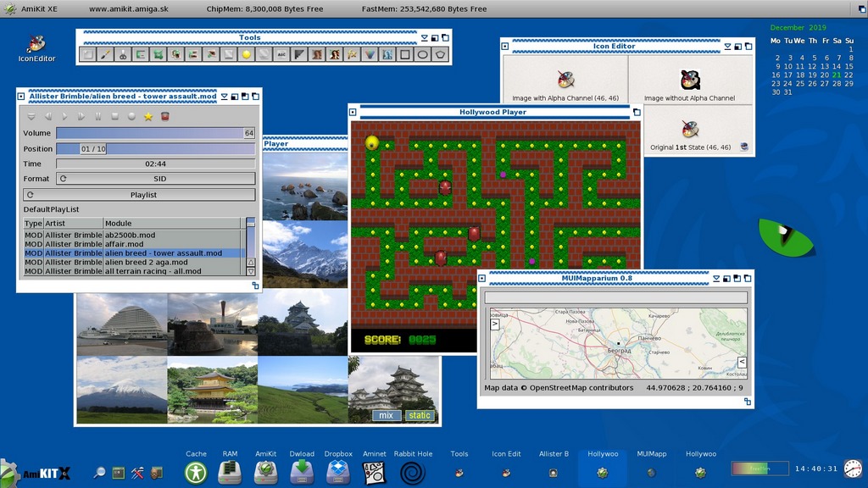The image size is (868, 488).
Task: Open the Playlist cycle gadget
Action: tap(139, 195)
